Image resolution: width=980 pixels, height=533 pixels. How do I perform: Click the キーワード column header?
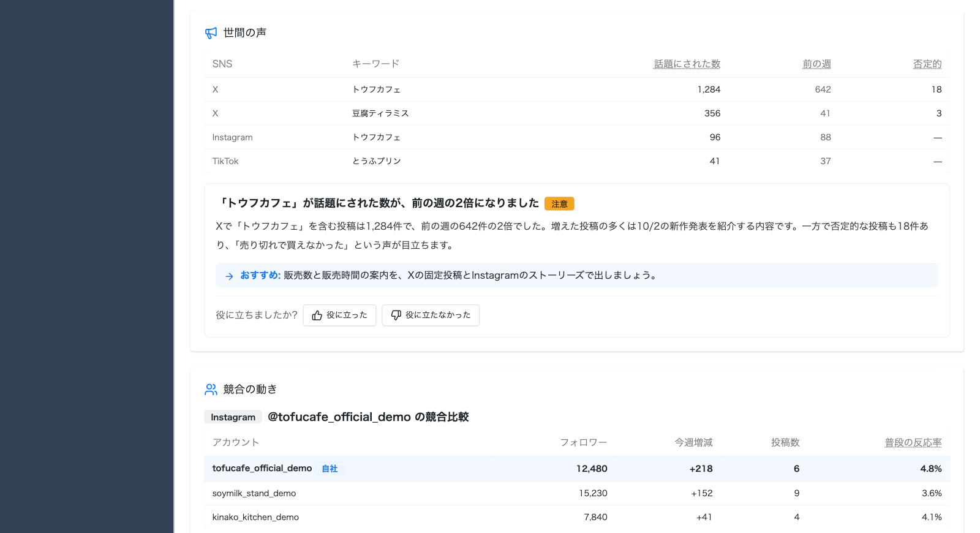pyautogui.click(x=375, y=64)
